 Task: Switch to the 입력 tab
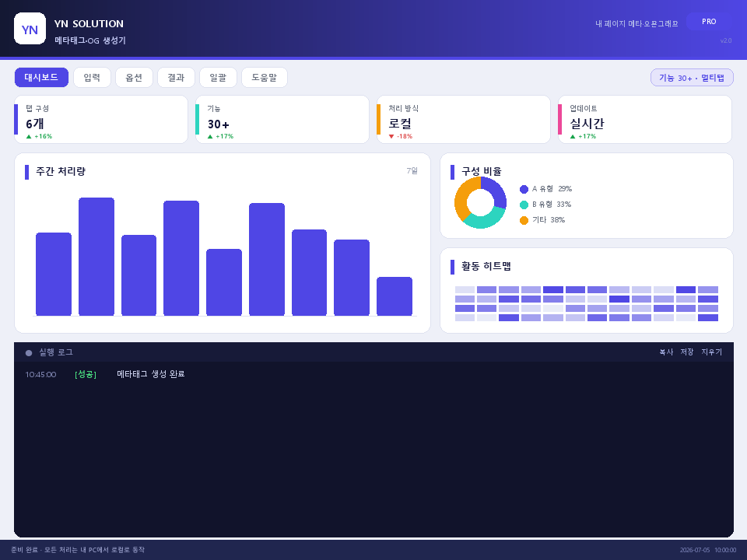[x=92, y=78]
